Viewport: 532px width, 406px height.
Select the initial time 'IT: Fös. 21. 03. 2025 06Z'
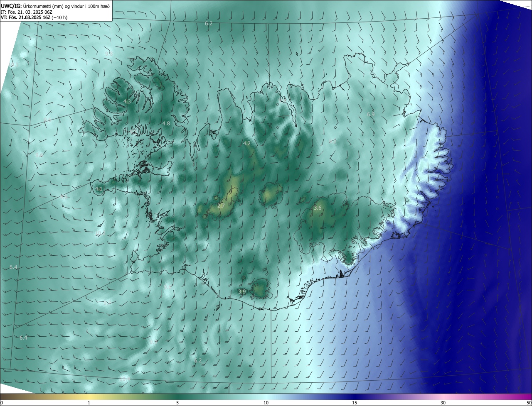click(27, 12)
